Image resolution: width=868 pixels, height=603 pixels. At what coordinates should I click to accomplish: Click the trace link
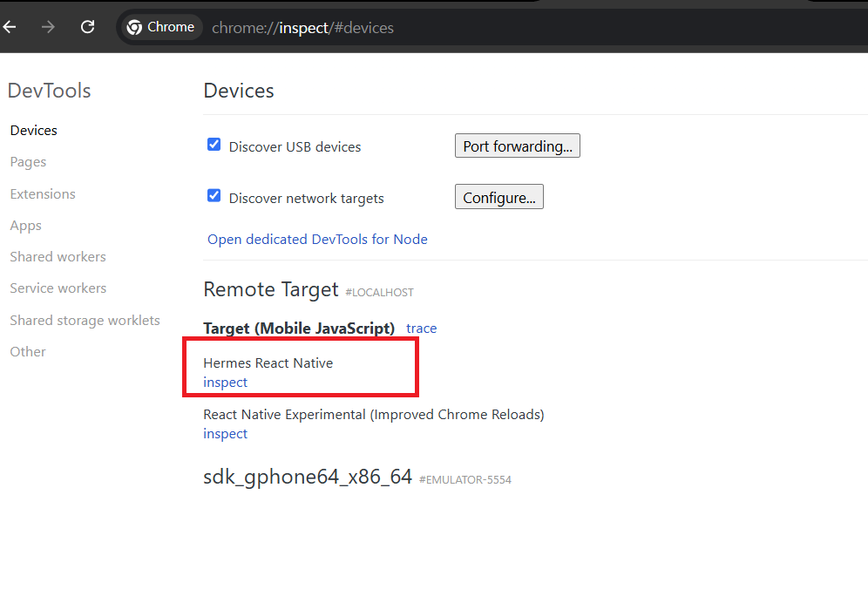tap(421, 329)
